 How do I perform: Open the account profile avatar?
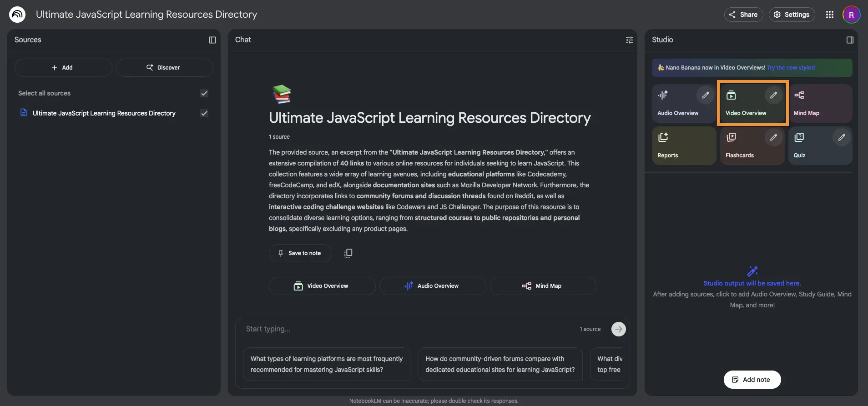tap(851, 15)
